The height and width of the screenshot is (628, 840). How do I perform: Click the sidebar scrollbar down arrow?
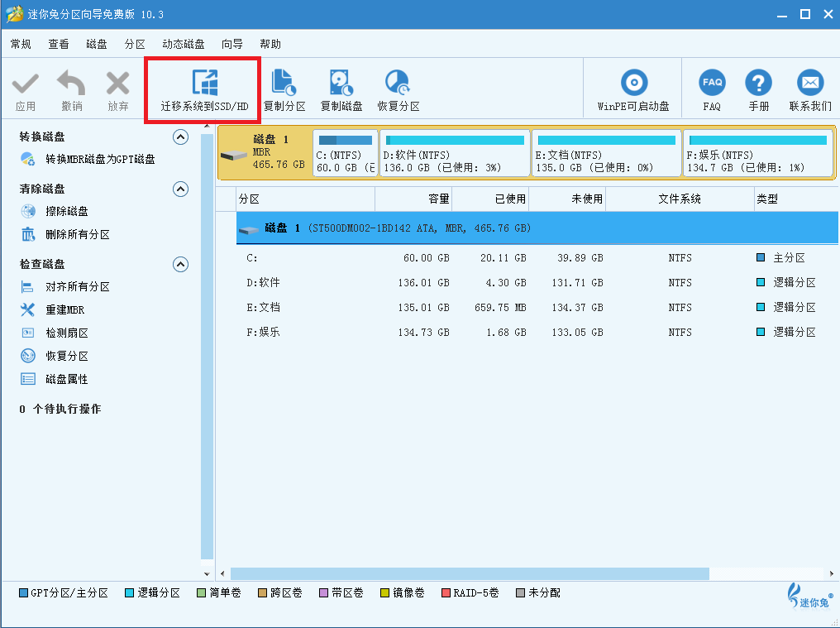click(207, 574)
